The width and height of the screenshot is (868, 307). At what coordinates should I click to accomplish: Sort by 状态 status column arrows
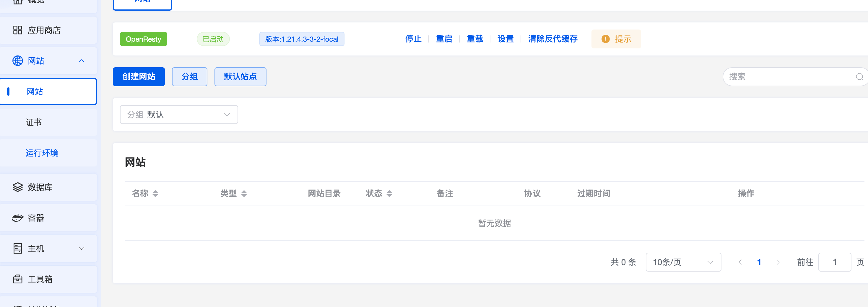(x=389, y=194)
